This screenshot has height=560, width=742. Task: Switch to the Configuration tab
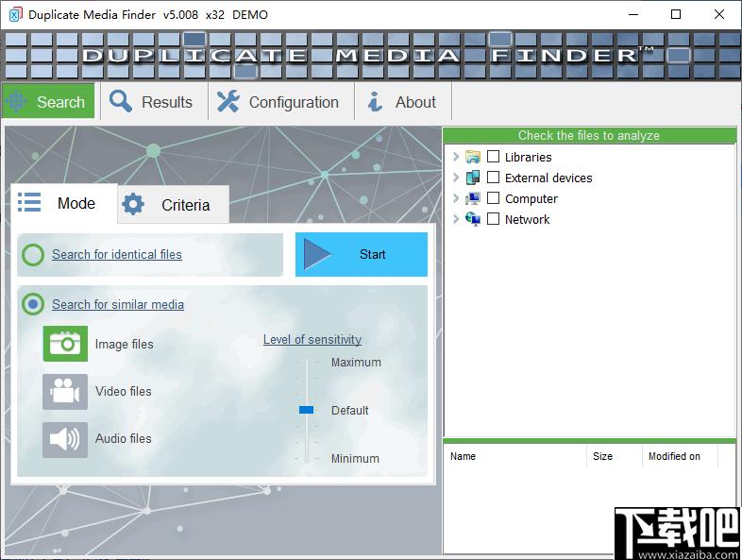coord(278,102)
